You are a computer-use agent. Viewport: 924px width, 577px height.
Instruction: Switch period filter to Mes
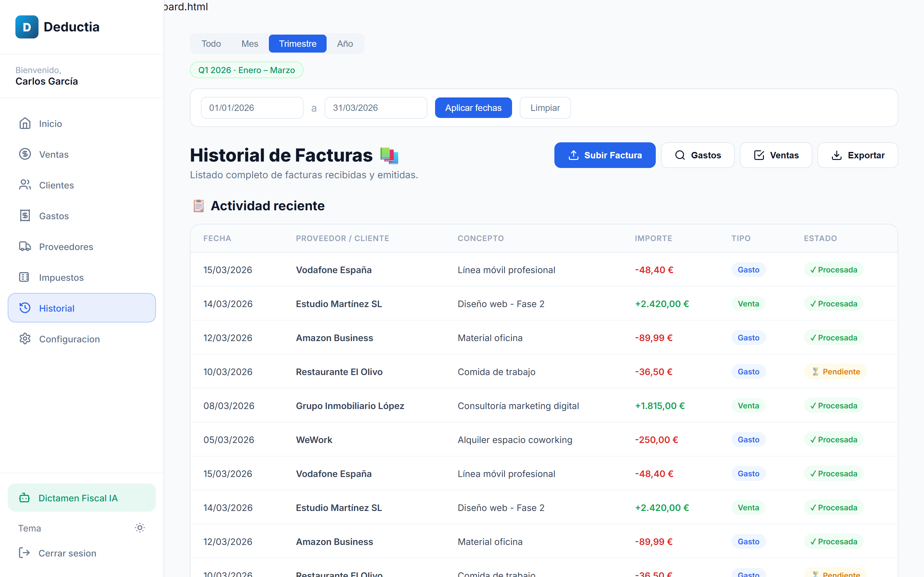[250, 44]
